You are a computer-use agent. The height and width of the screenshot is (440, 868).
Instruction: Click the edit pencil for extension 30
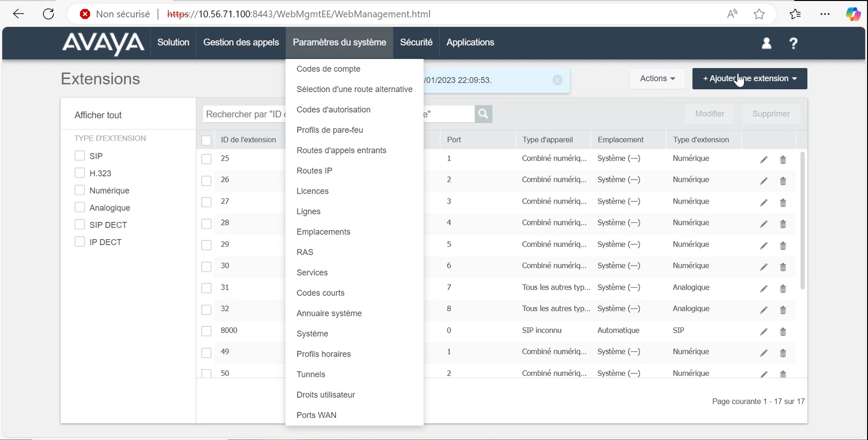pyautogui.click(x=764, y=267)
